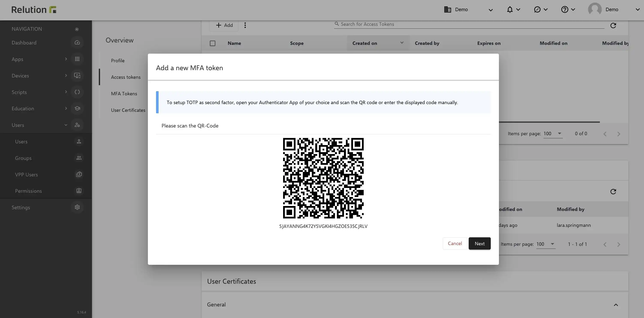
Task: Click Next in the MFA token dialog
Action: tap(479, 243)
